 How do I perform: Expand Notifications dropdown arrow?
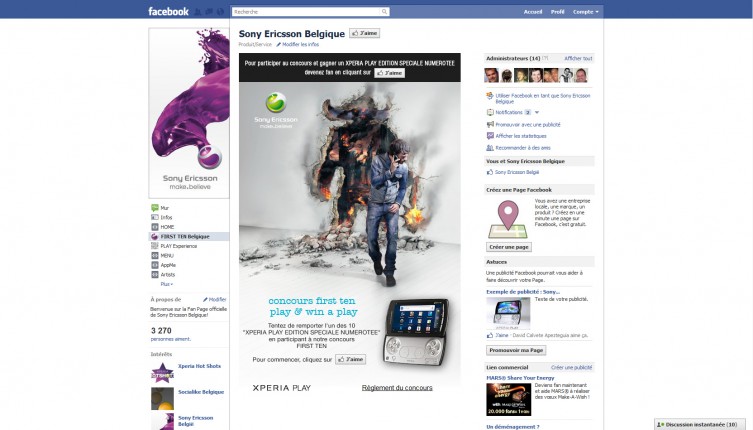(537, 112)
